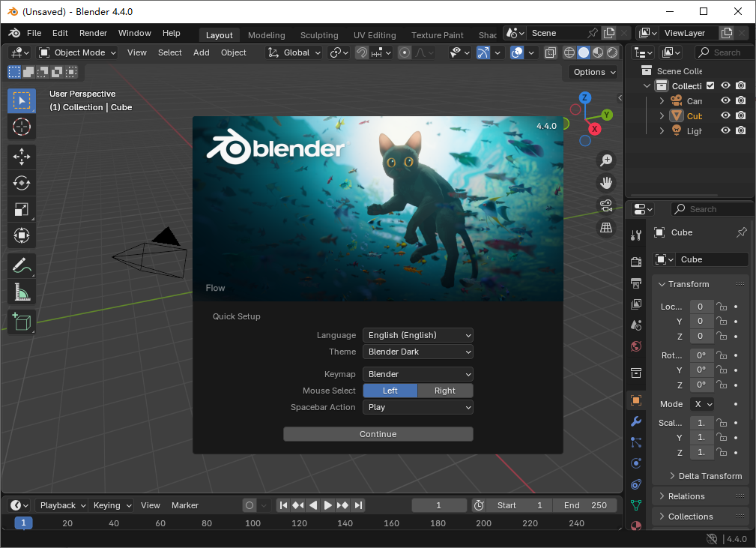The width and height of the screenshot is (756, 548).
Task: Open the Playback popover
Action: tap(63, 505)
